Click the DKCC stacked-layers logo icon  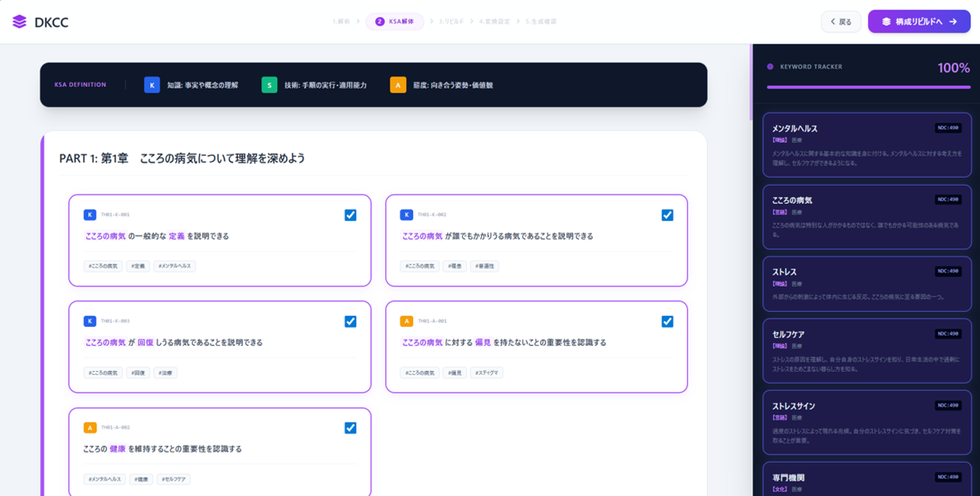coord(19,21)
